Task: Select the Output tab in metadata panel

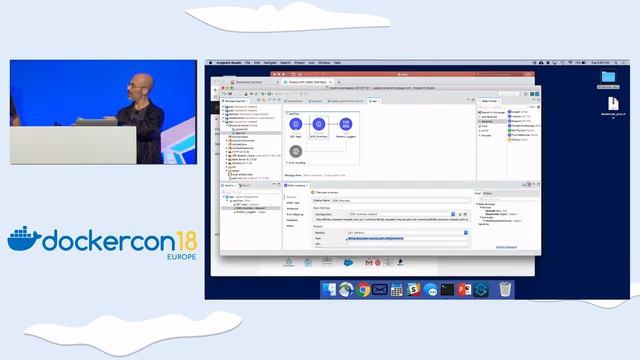Action: click(x=487, y=193)
